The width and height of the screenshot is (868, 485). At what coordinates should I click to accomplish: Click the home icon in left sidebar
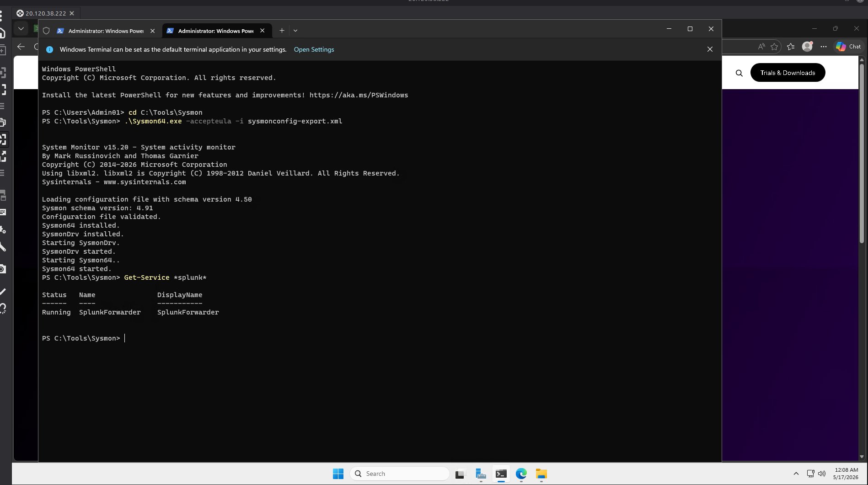(2, 33)
